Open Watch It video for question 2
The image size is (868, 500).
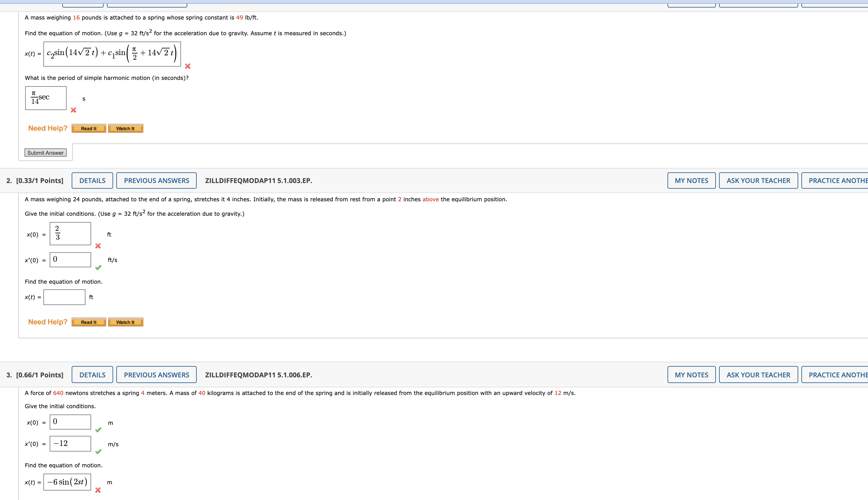(x=125, y=322)
